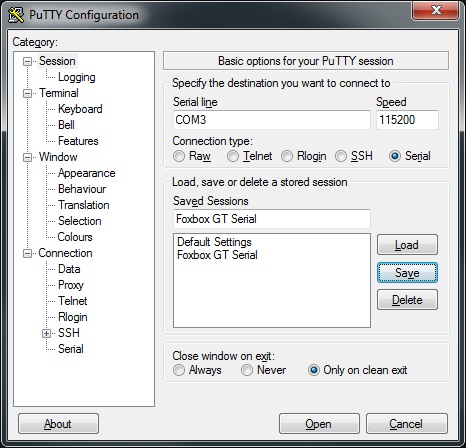Screen dimensions: 466x448
Task: Set close window on exit to Always
Action: click(179, 370)
